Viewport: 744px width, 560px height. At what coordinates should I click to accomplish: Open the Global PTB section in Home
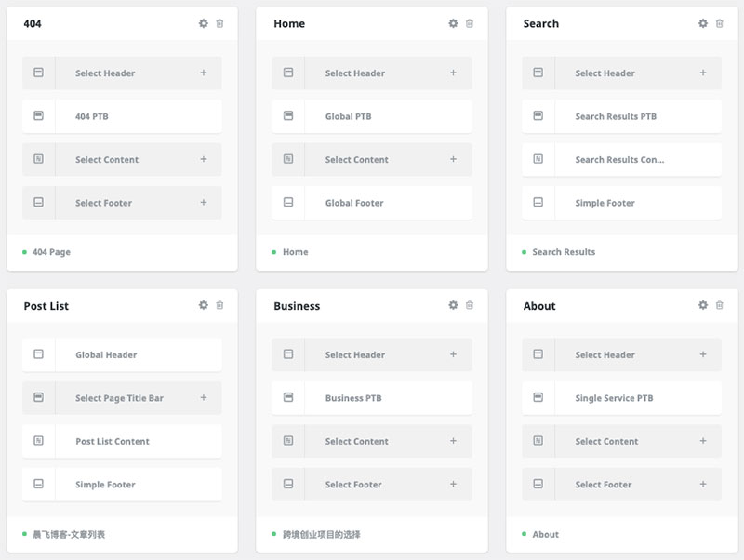[372, 116]
